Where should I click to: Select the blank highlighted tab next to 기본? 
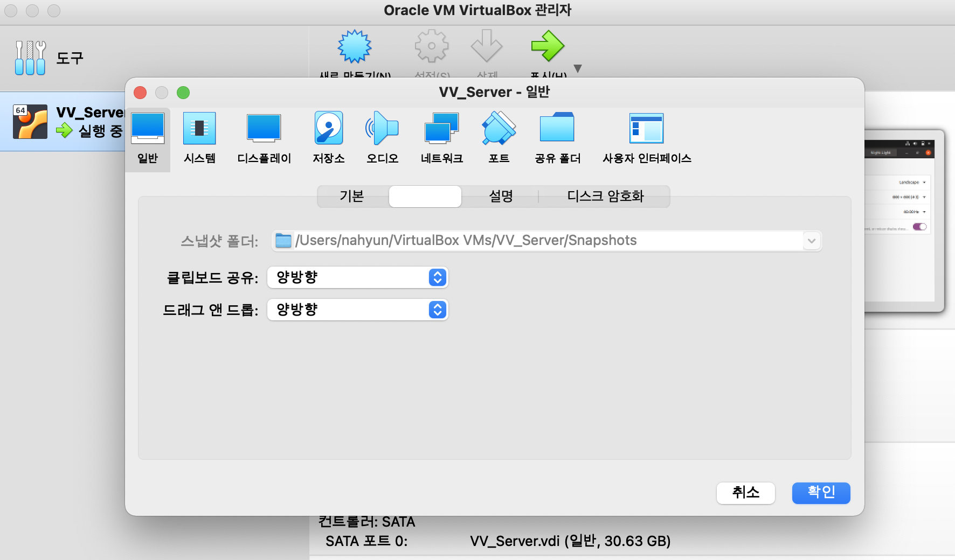(x=425, y=197)
